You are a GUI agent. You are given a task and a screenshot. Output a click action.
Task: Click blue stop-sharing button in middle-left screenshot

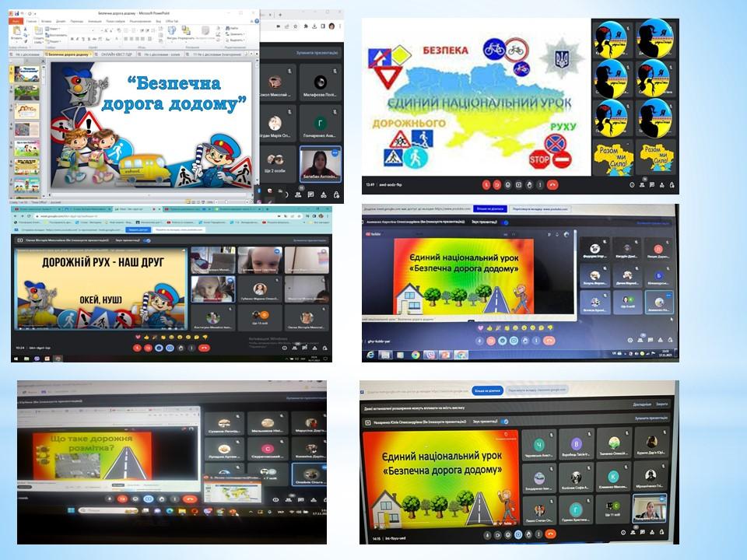pyautogui.click(x=139, y=229)
